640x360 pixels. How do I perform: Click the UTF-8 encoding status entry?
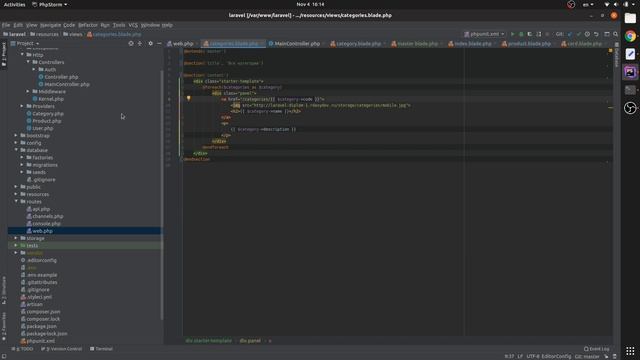coord(533,356)
